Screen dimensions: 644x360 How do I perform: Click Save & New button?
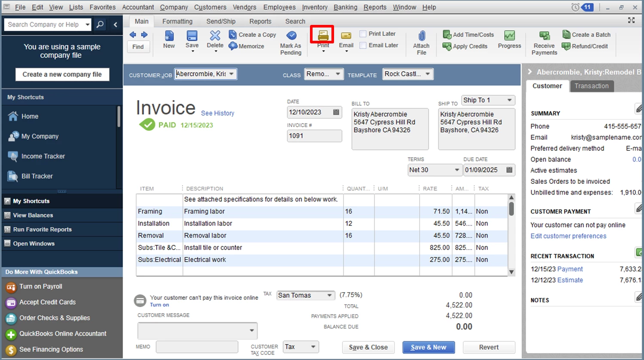(428, 347)
